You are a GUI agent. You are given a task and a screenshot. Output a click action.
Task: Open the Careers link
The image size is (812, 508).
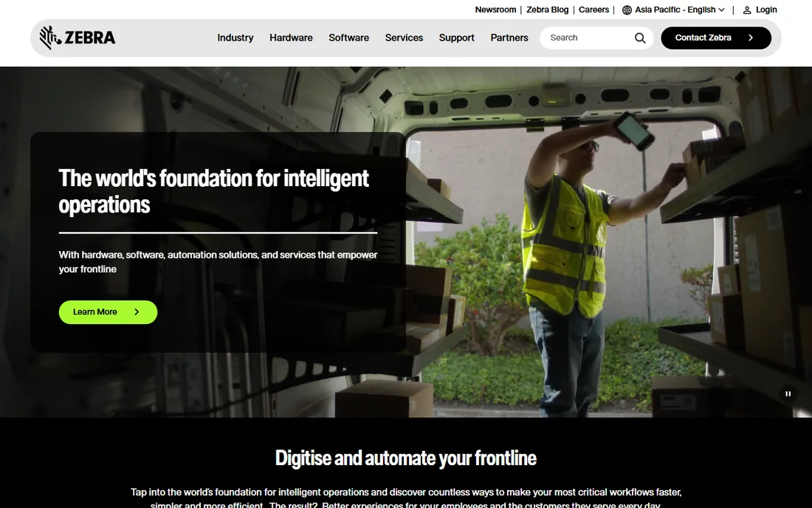click(x=593, y=10)
